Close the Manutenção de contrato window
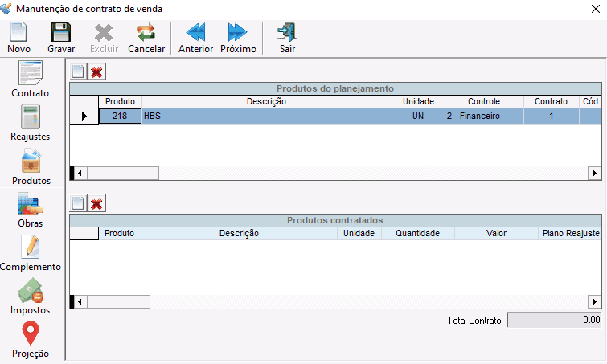This screenshot has height=364, width=607. coord(596,9)
